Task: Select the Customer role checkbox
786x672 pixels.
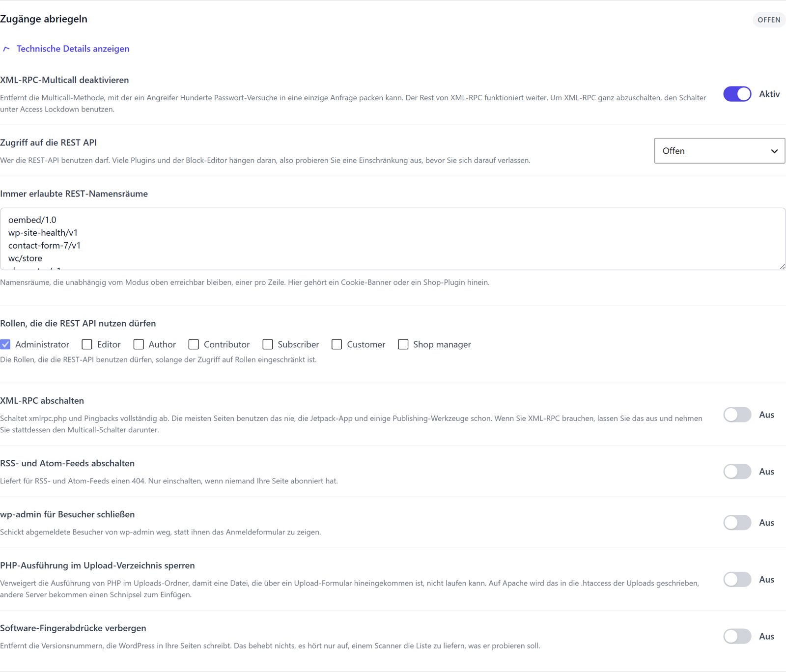Action: pos(337,344)
